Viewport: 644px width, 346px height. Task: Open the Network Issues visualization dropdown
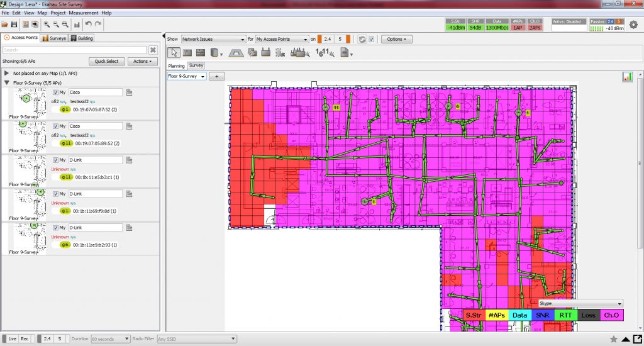coord(213,39)
